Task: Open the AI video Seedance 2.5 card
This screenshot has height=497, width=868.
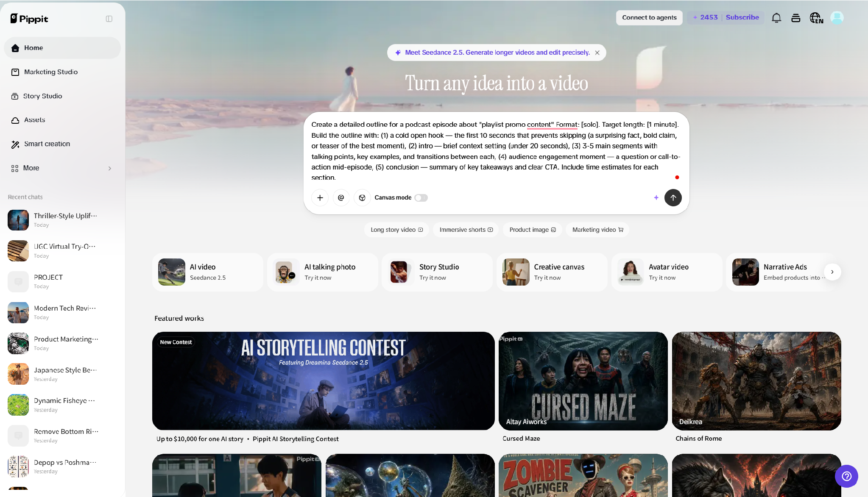Action: pyautogui.click(x=208, y=272)
